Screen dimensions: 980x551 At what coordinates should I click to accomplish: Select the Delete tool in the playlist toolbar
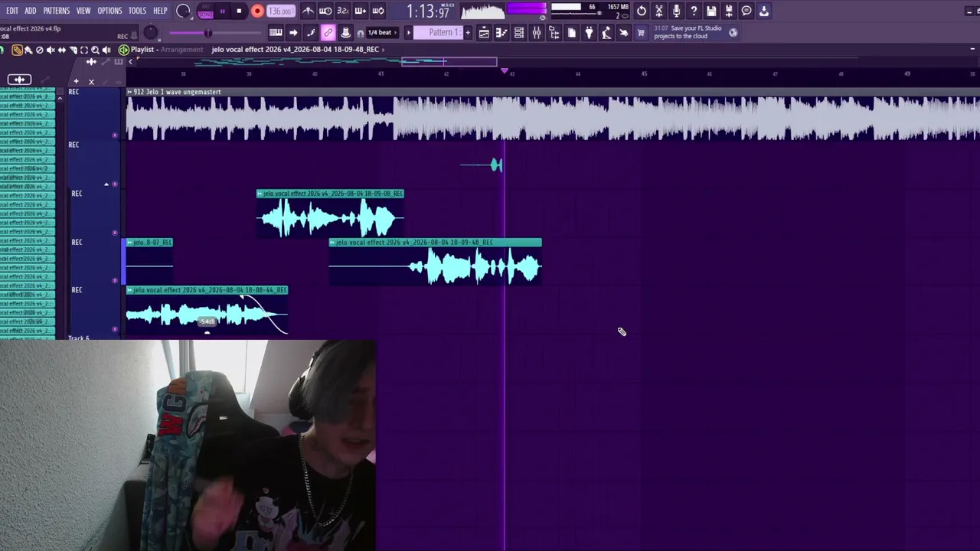39,50
